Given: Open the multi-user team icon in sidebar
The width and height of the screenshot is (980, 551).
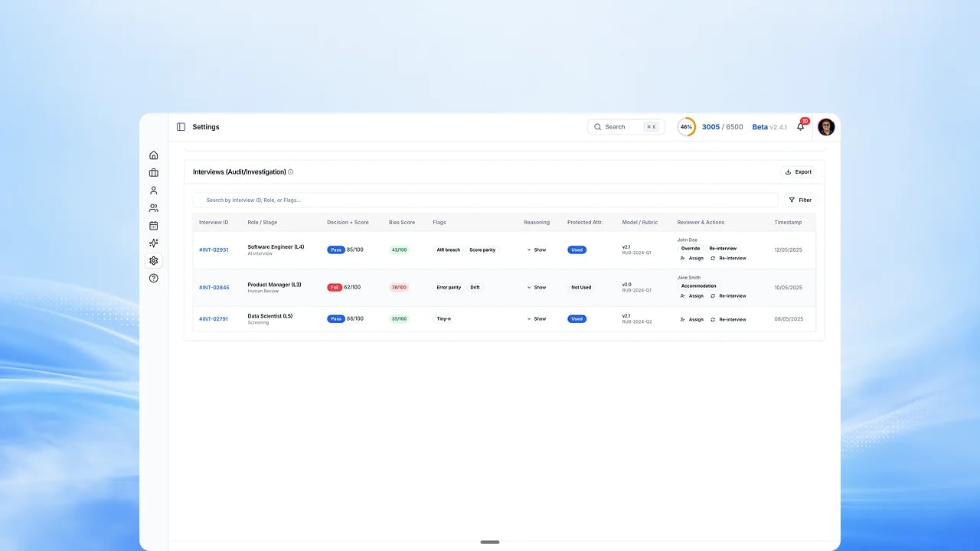Looking at the screenshot, I should [x=153, y=208].
